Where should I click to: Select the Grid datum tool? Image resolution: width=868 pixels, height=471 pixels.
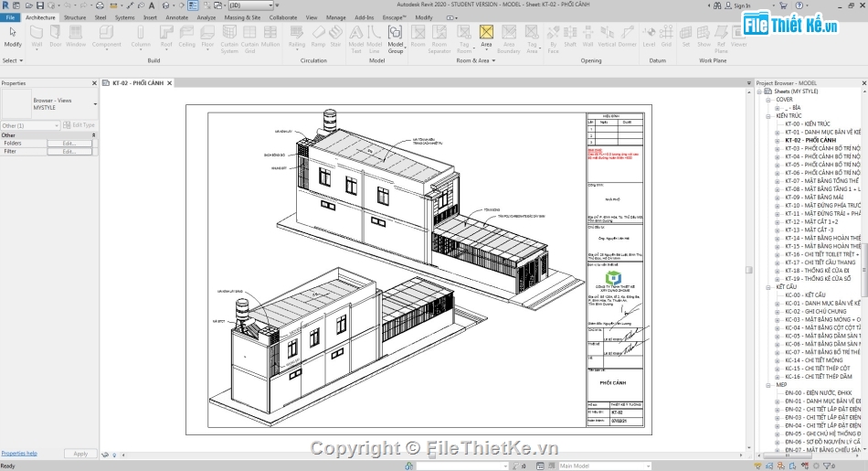click(666, 37)
